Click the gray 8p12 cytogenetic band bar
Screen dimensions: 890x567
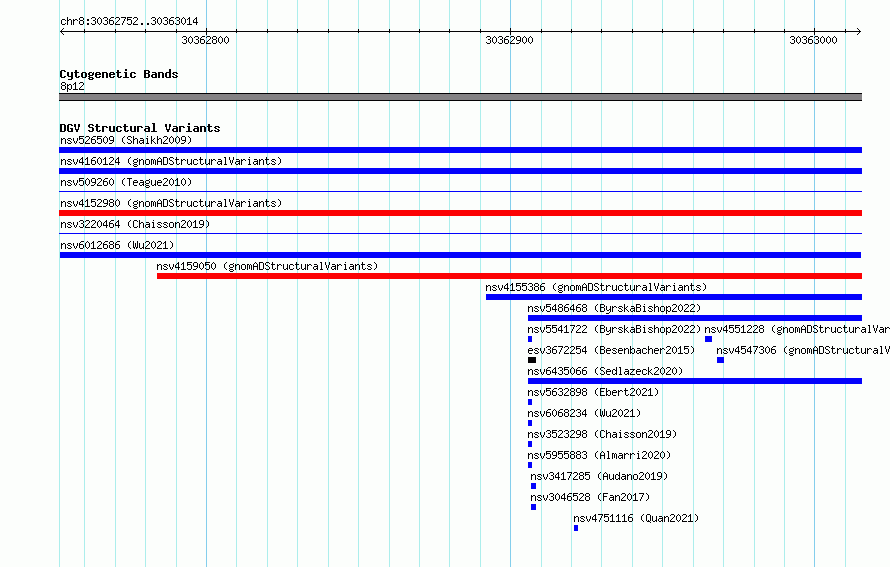click(460, 97)
